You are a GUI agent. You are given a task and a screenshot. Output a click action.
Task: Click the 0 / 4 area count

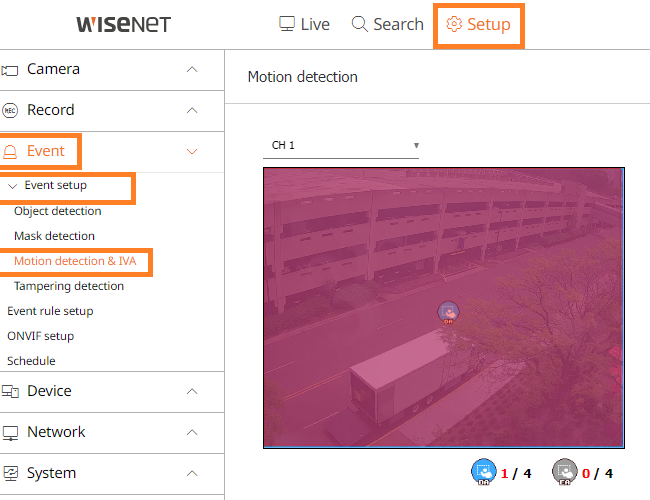[x=597, y=473]
